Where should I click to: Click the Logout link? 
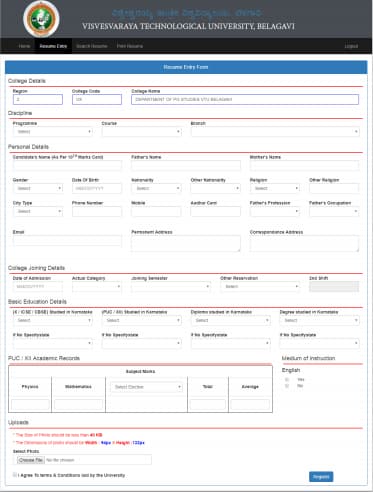(x=351, y=46)
